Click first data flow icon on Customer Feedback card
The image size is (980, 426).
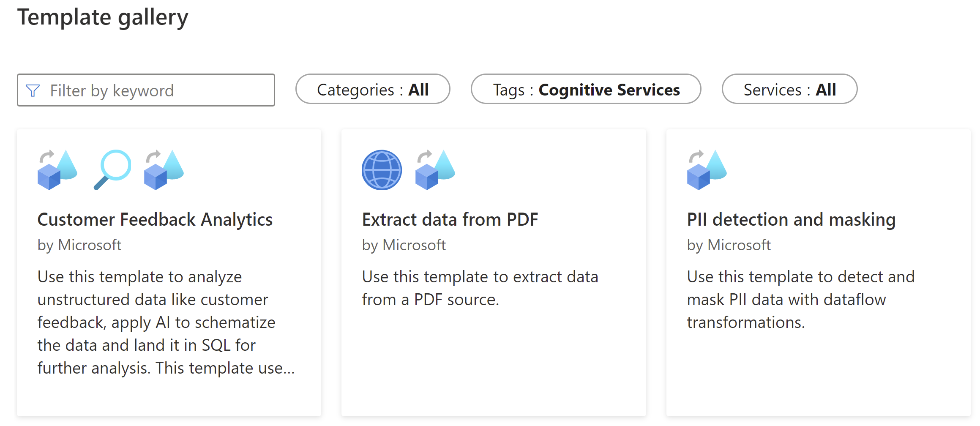tap(57, 170)
